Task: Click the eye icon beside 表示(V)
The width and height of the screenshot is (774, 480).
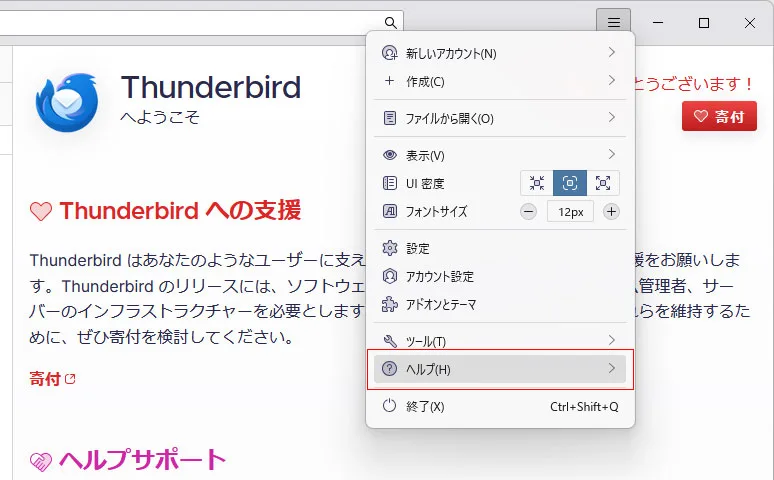Action: click(x=389, y=155)
